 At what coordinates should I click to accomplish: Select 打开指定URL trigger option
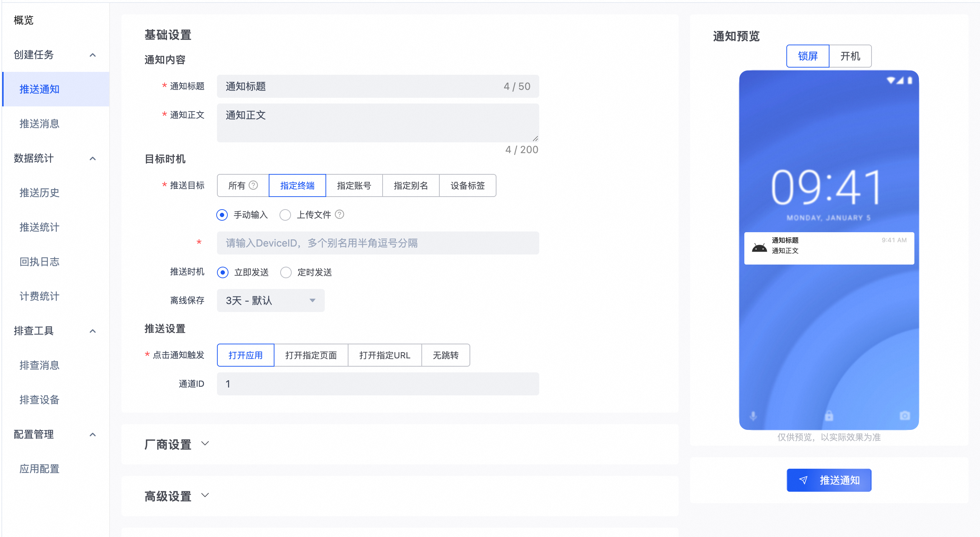click(384, 355)
